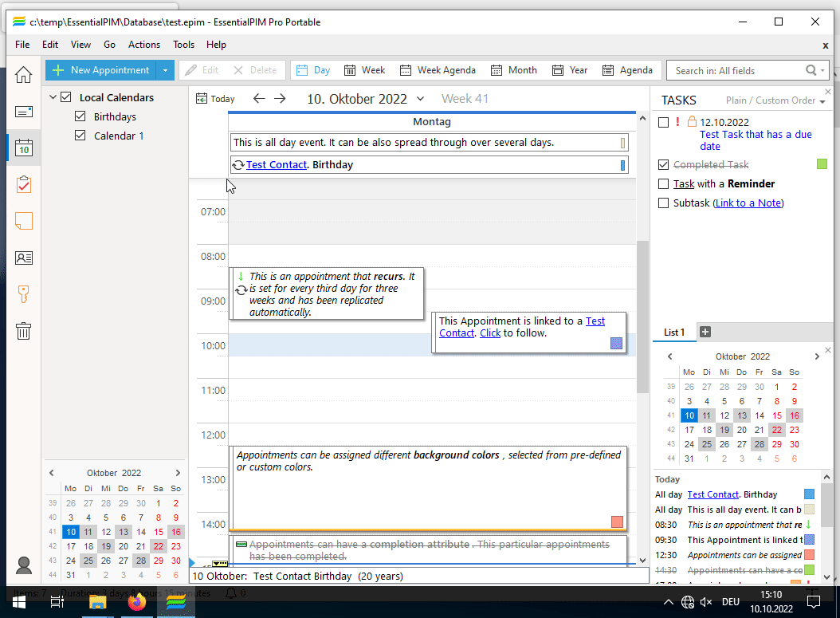Open the Help menu

[216, 45]
